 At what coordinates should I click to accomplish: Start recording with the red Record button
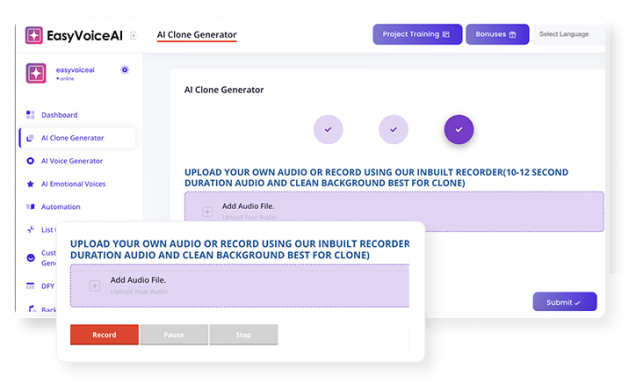click(104, 335)
